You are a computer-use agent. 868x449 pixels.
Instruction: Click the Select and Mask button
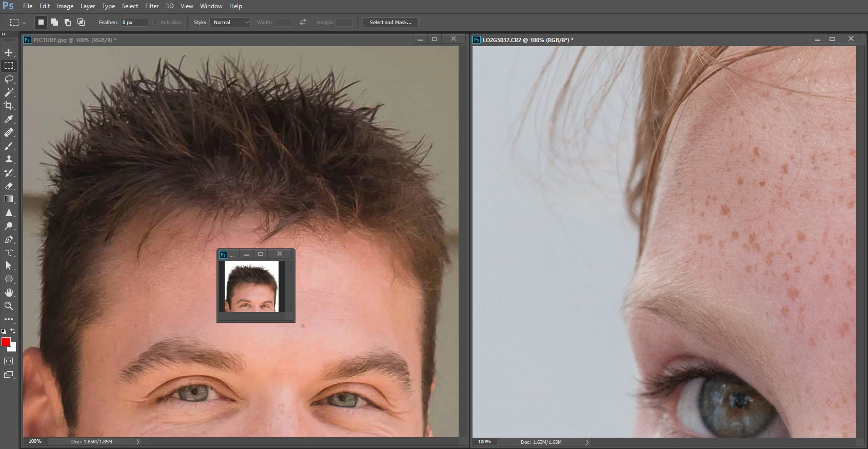pos(390,23)
